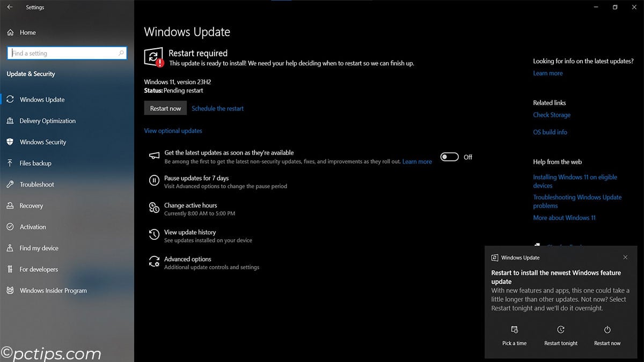Click the Recovery icon in sidebar

(x=10, y=206)
